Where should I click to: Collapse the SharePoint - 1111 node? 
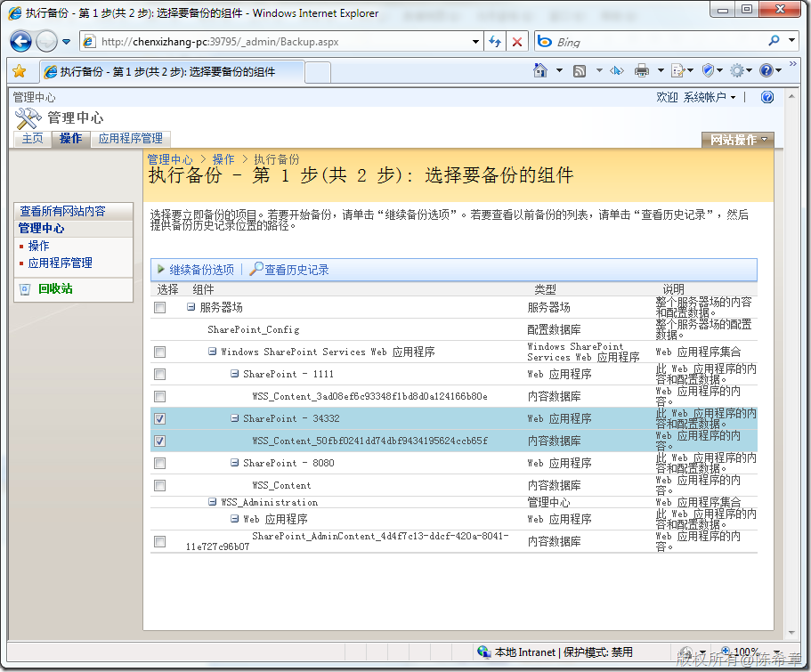click(235, 374)
